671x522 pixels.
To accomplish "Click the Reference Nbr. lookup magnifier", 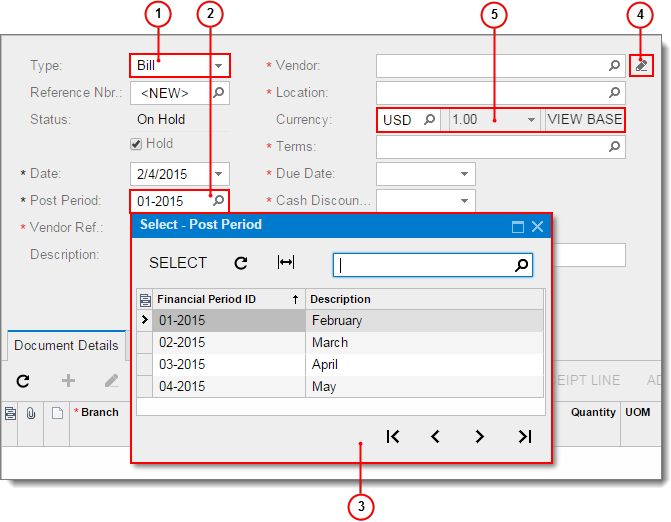I will point(219,92).
